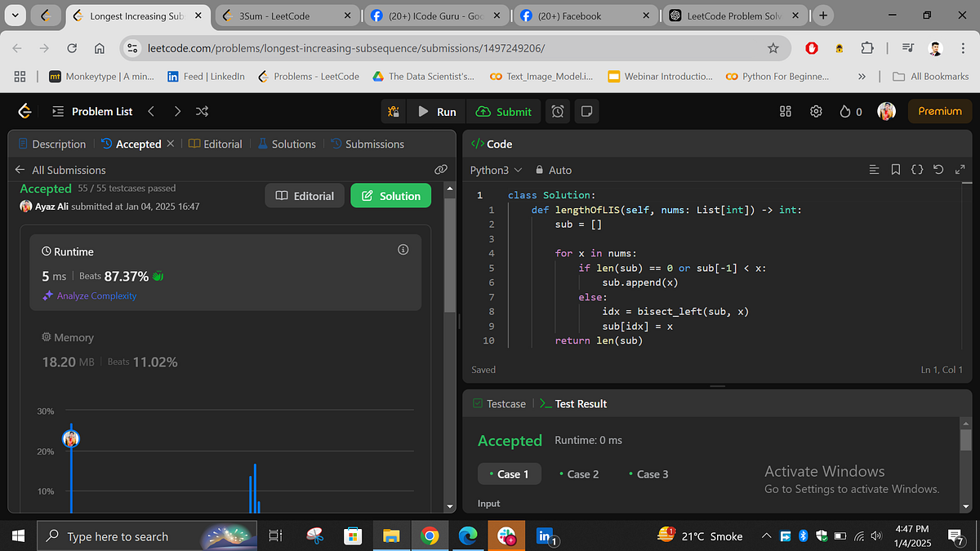Open the editor layout grid icon
980x551 pixels.
(785, 111)
